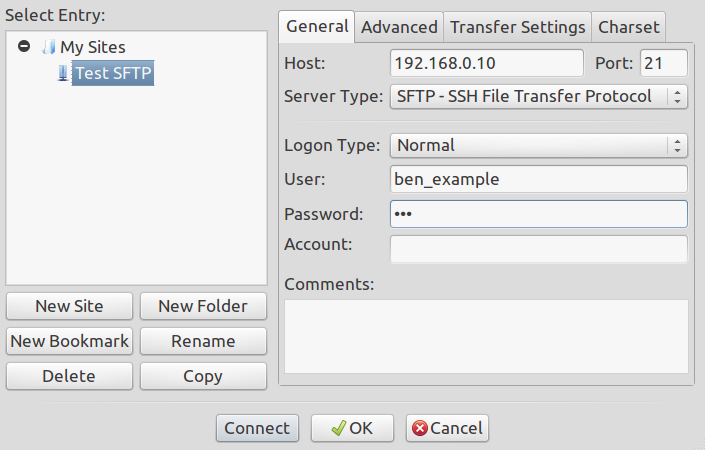Confirm with the OK button
705x450 pixels.
pos(351,428)
